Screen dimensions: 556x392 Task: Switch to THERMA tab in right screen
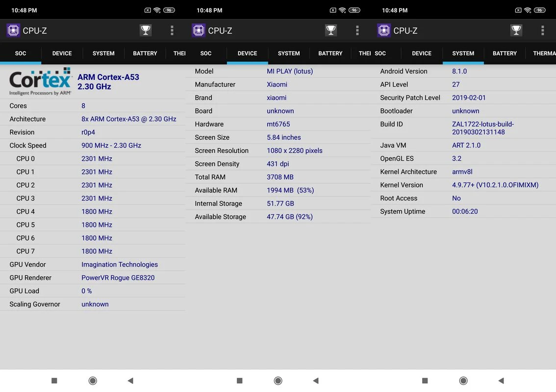point(544,53)
